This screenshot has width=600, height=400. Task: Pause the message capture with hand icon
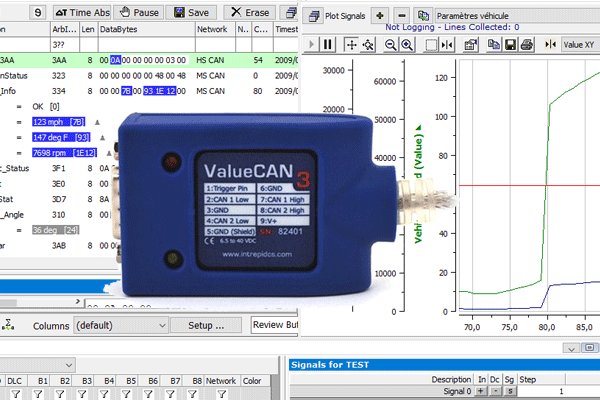click(x=139, y=13)
